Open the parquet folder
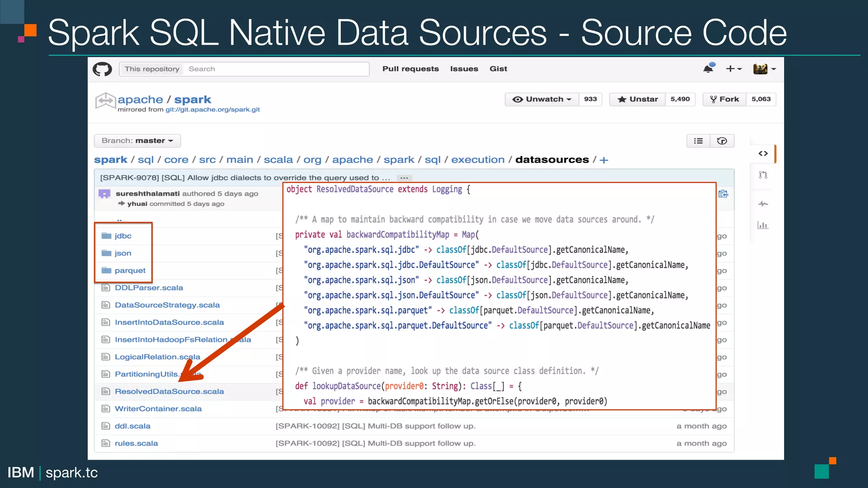 (x=130, y=270)
